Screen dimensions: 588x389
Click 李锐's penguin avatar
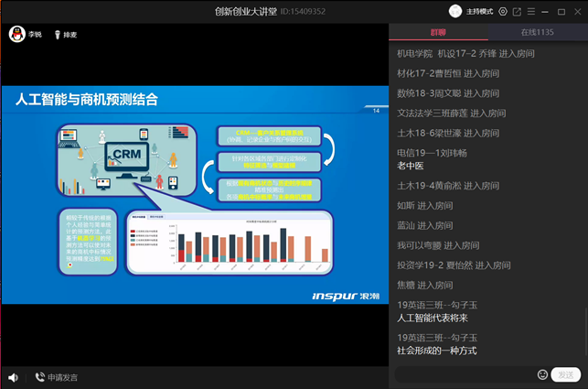[16, 34]
